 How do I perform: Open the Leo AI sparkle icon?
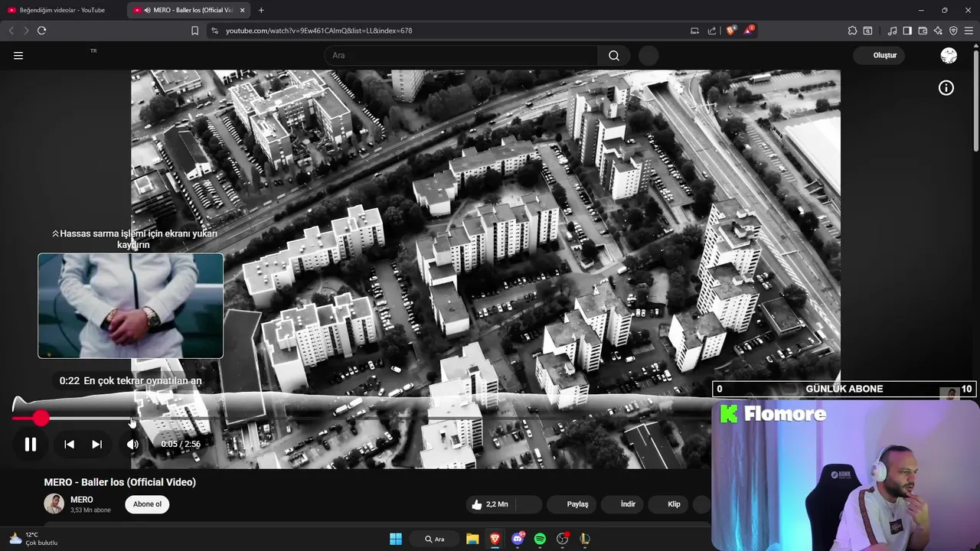point(938,31)
